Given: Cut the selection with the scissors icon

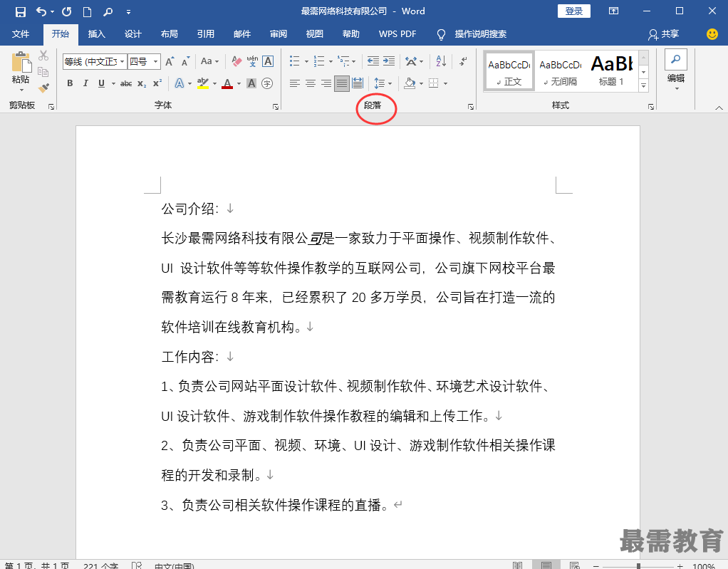Looking at the screenshot, I should [x=43, y=56].
